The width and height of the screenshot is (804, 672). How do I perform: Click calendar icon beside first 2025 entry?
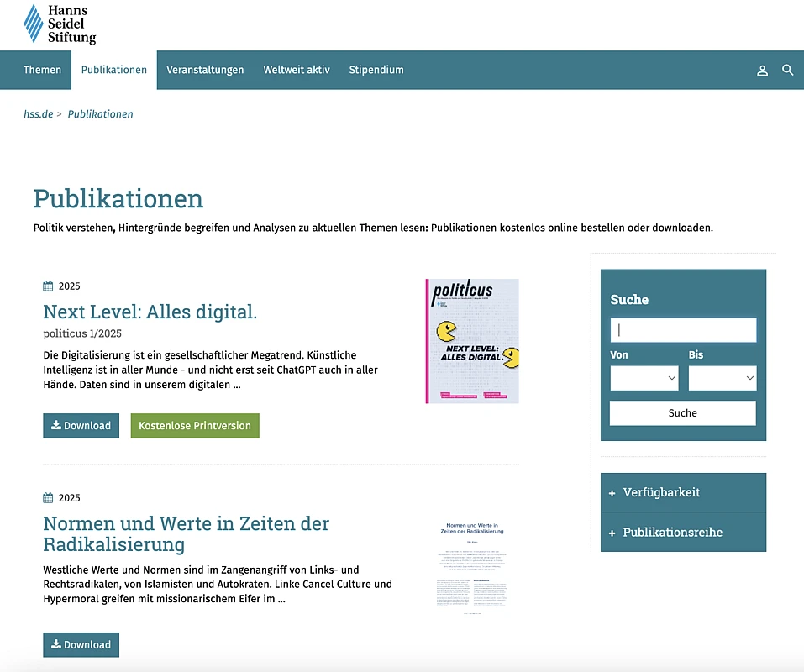[48, 286]
